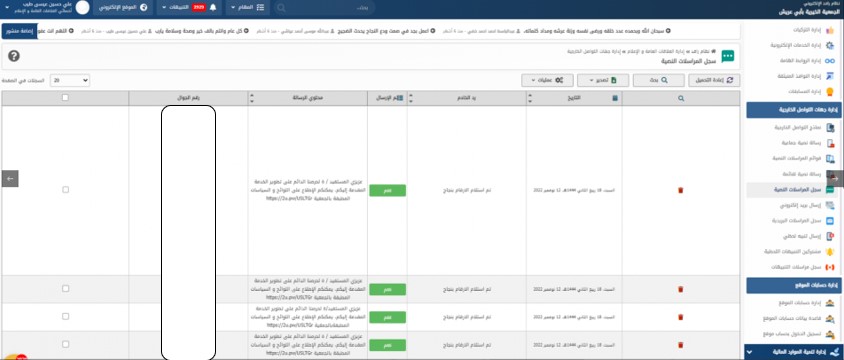Click the red icon beside سجل مراسلات التنبيهات

click(x=830, y=267)
